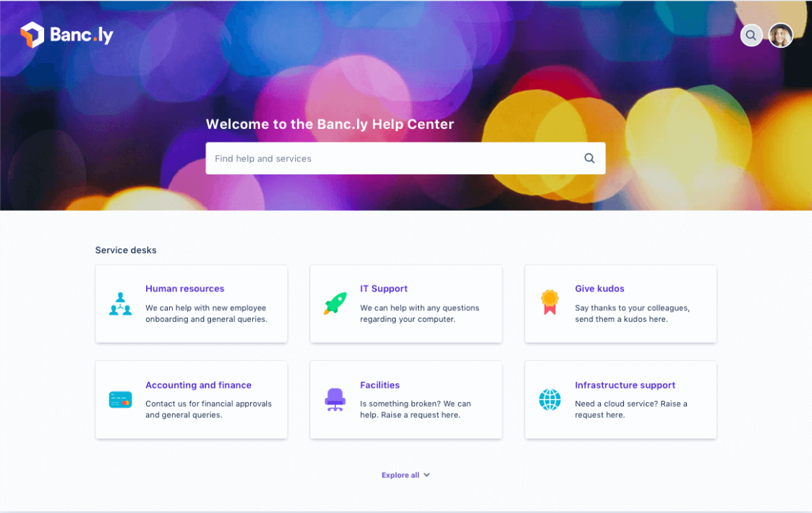Open the Facilities request page

tap(380, 385)
